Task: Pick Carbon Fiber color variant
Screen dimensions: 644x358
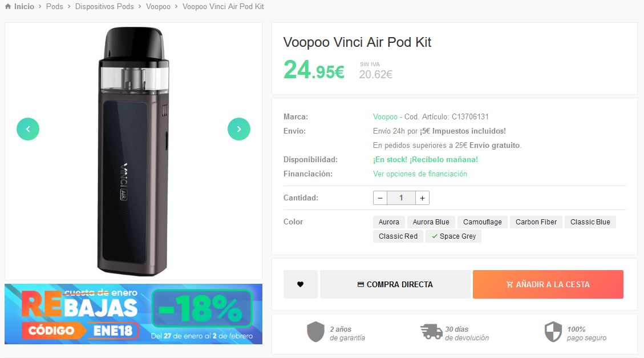Action: click(x=536, y=222)
